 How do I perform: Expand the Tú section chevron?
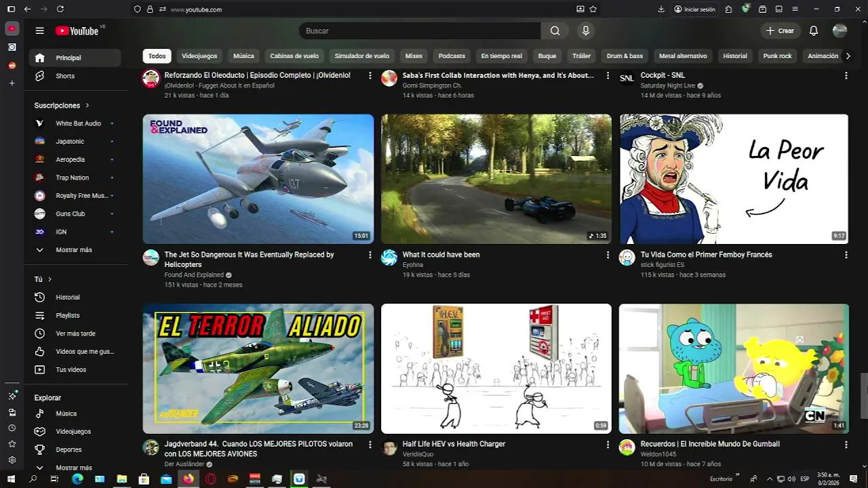50,279
